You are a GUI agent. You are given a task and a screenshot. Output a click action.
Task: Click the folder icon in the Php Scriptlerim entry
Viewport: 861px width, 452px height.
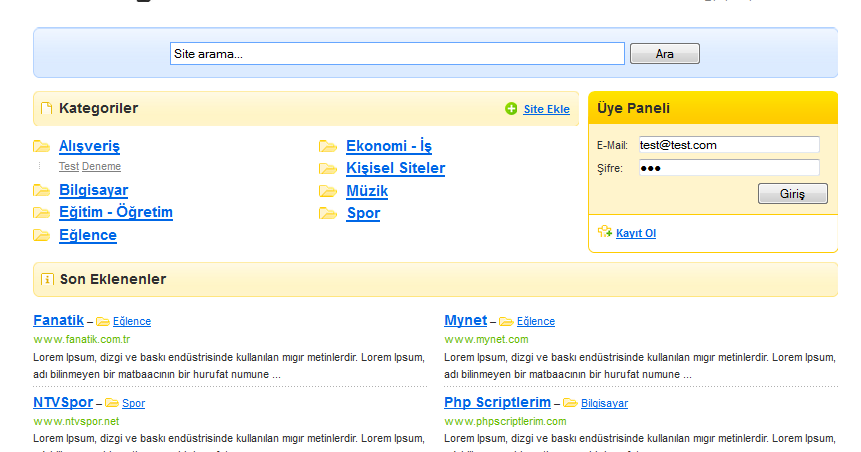tap(571, 403)
